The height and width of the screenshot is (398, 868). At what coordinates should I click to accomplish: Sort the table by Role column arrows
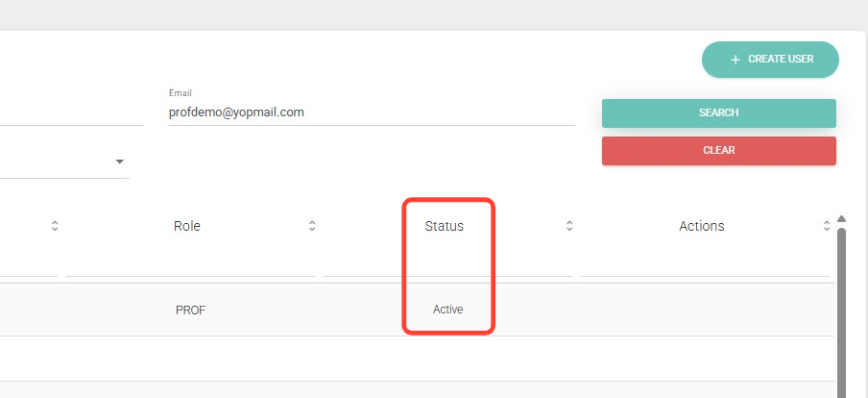click(312, 227)
